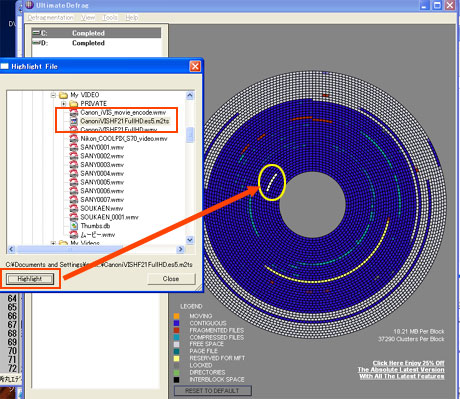460x399 pixels.
Task: Select the PRIVATE folder
Action: 94,104
